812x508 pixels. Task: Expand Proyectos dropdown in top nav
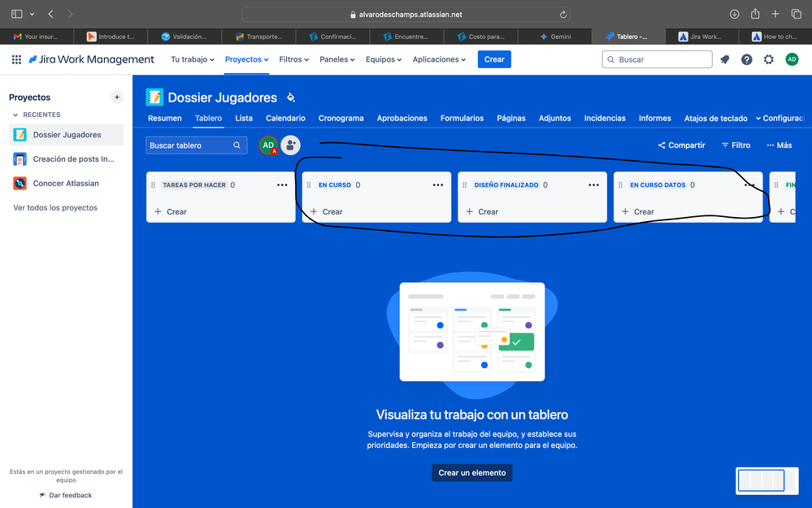tap(246, 59)
